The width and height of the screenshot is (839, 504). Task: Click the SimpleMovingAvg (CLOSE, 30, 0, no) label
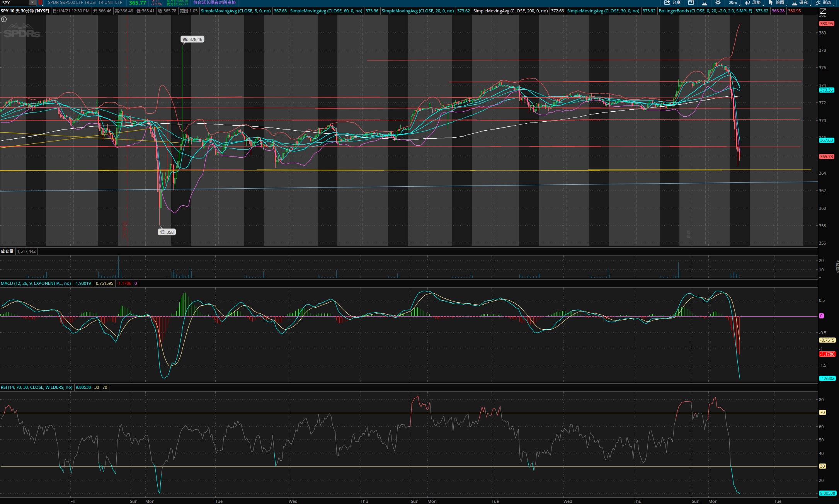(603, 11)
